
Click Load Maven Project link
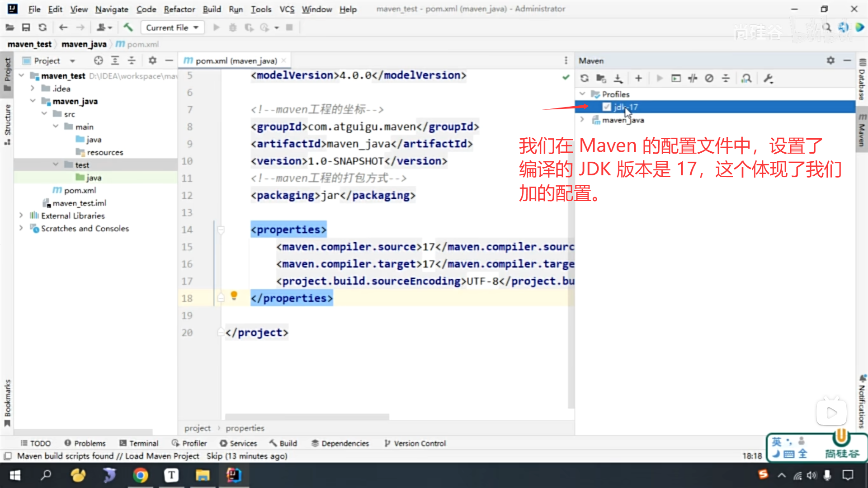coord(162,456)
